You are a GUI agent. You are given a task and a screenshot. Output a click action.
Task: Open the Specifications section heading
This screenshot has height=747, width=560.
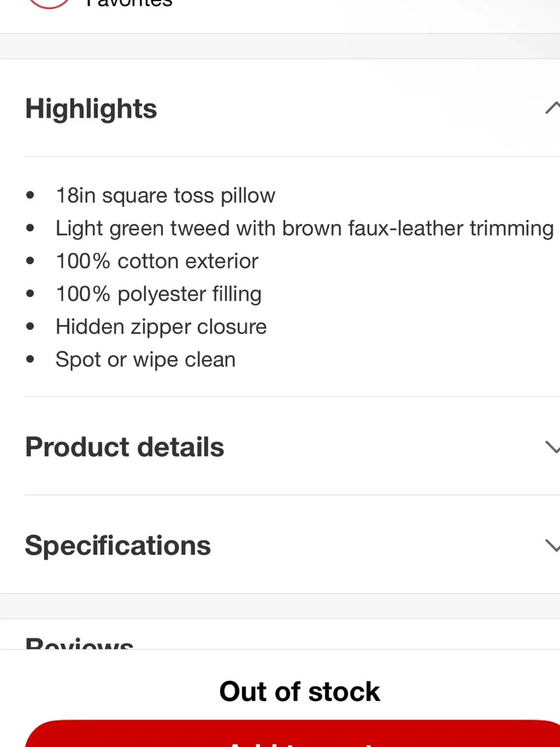[118, 545]
